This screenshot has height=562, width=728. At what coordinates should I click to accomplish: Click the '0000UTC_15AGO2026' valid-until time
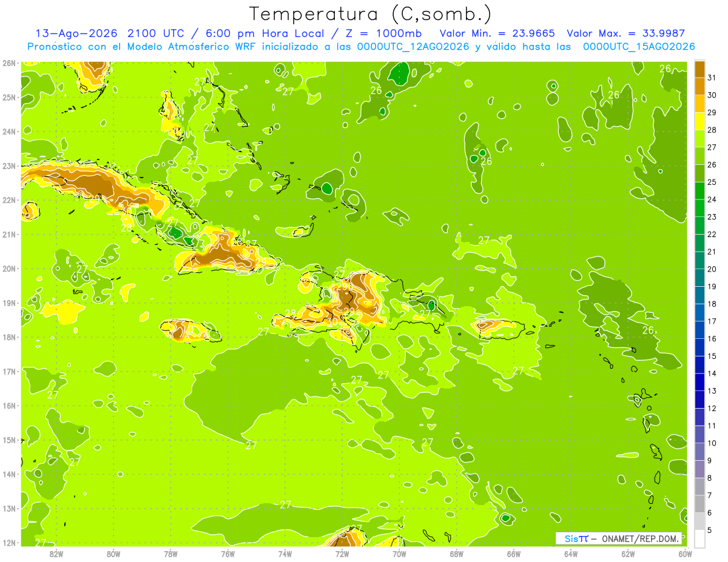[639, 47]
